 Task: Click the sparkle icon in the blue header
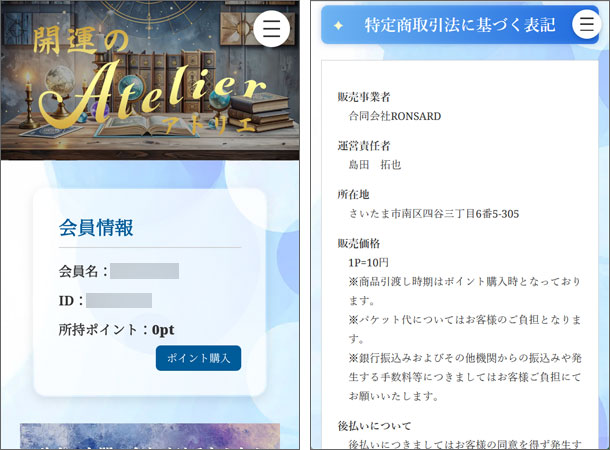338,26
